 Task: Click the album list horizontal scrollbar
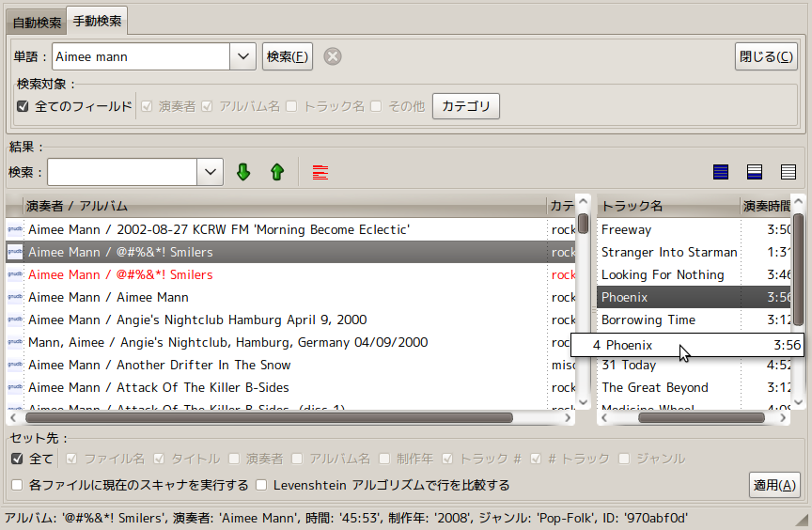coord(270,417)
